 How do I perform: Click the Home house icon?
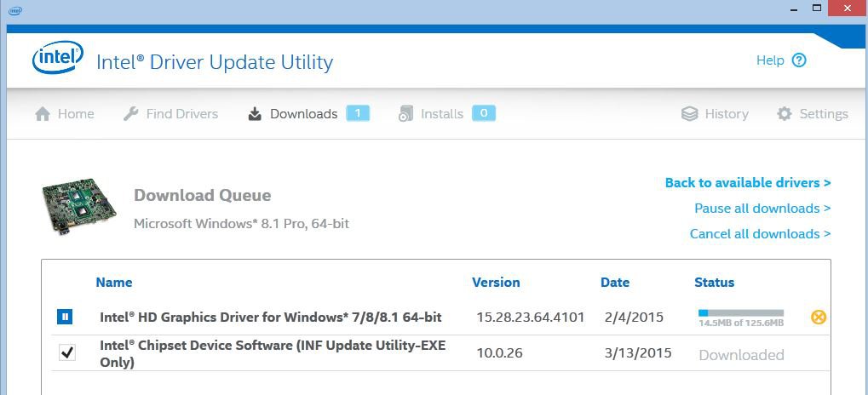tap(43, 114)
